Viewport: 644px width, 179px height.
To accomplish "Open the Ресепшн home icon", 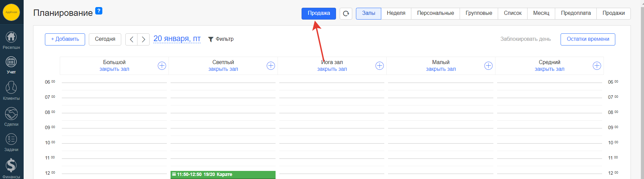I will [11, 37].
